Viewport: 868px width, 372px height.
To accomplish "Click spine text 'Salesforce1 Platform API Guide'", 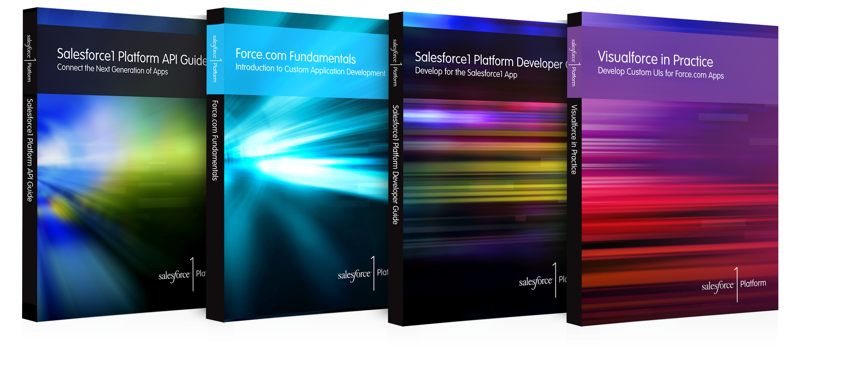I will [x=30, y=150].
